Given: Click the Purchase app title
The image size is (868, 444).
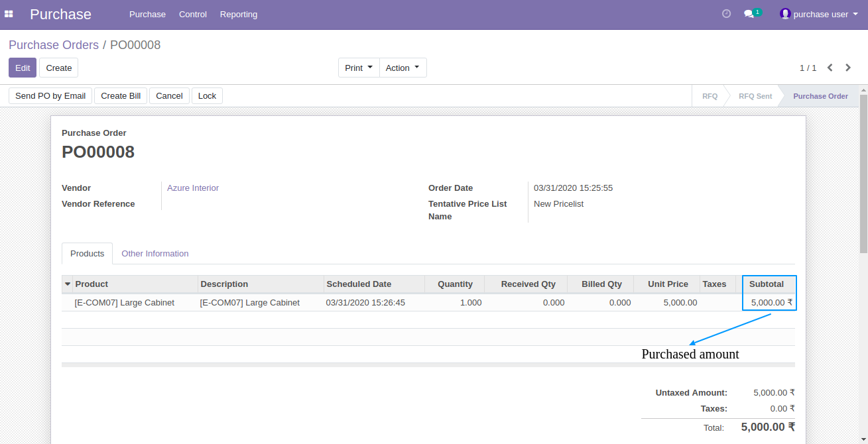Looking at the screenshot, I should click(x=60, y=14).
